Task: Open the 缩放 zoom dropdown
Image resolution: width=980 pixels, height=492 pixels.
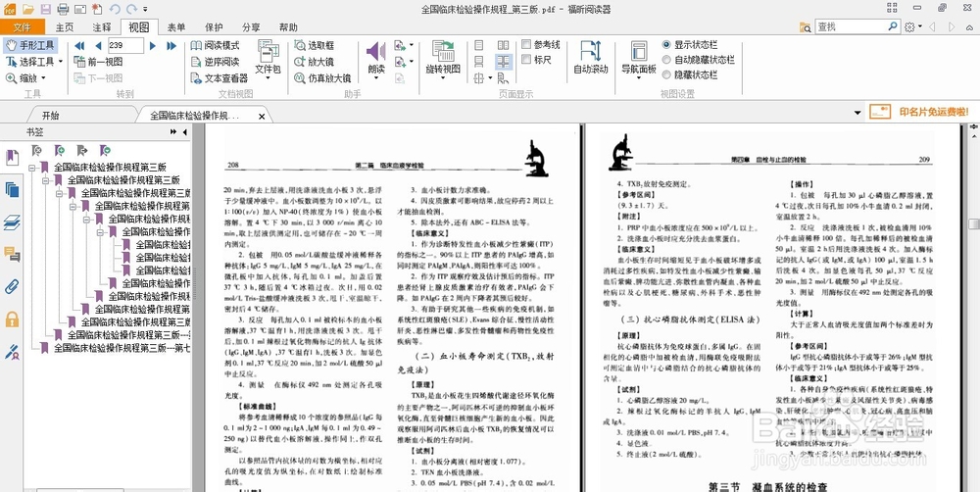Action: pyautogui.click(x=44, y=78)
